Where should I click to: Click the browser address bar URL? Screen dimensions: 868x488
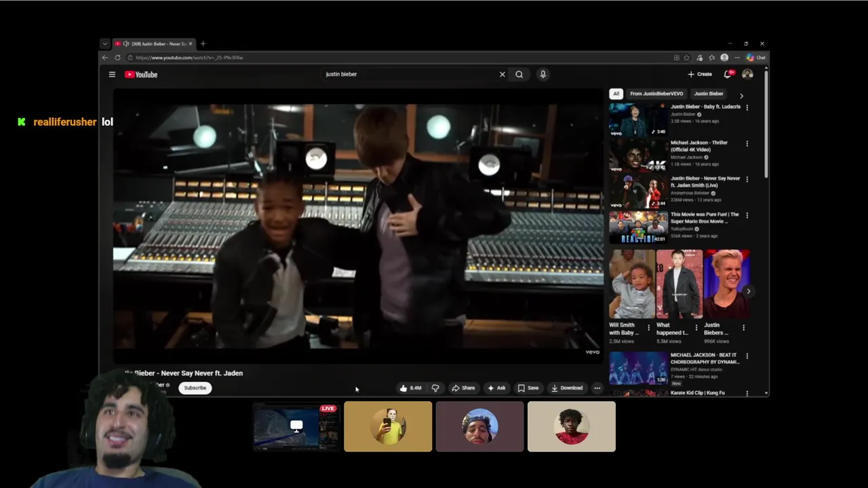(189, 58)
